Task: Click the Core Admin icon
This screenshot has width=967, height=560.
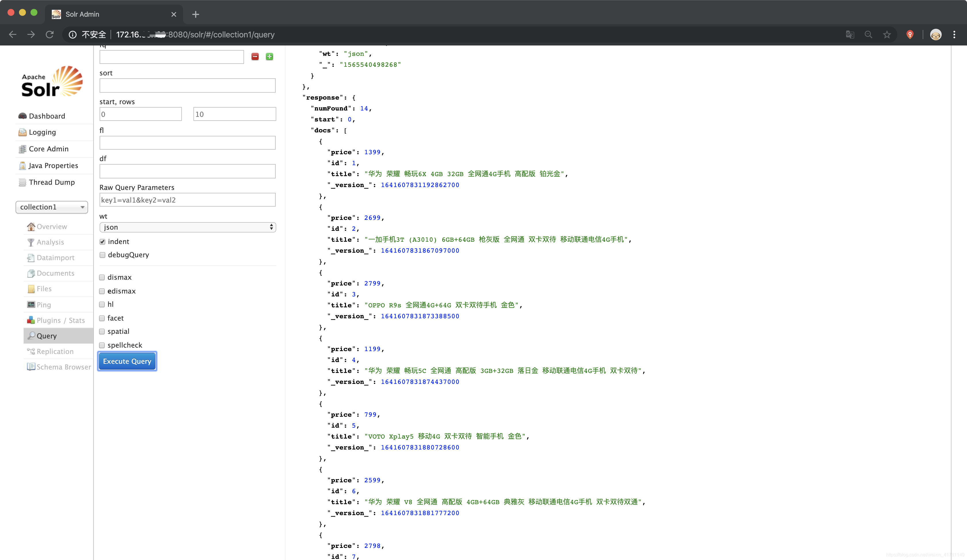Action: [23, 149]
